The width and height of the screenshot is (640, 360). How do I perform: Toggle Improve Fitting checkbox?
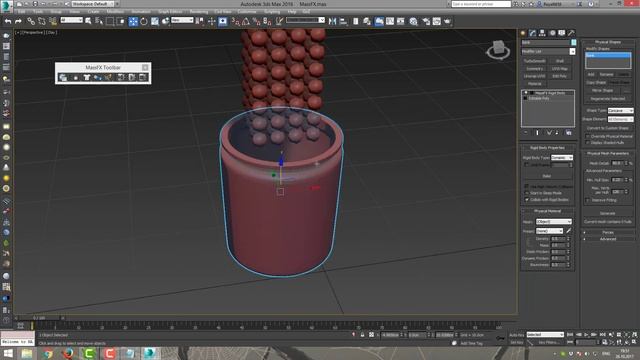(588, 200)
